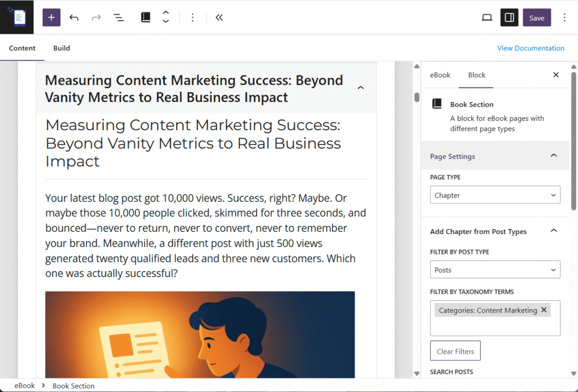Open the block's three-dot options icon

(192, 17)
